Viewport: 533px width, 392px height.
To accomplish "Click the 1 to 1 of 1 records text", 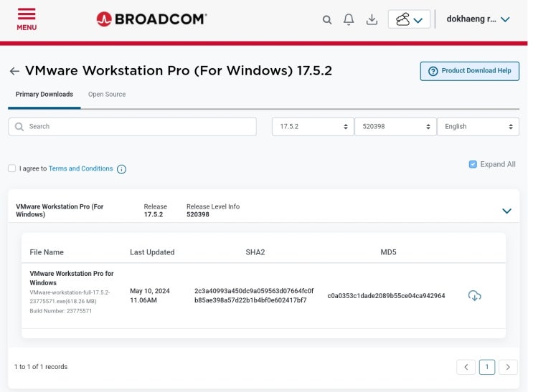I will (41, 367).
